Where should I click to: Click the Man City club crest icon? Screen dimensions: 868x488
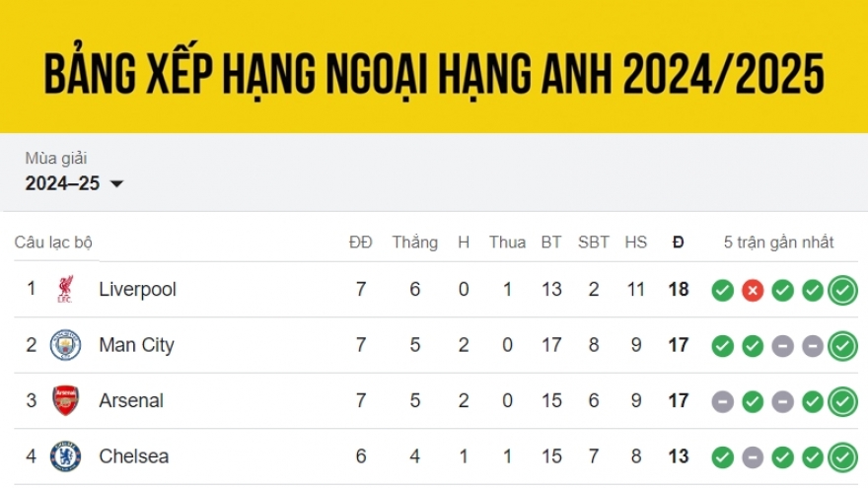(65, 345)
